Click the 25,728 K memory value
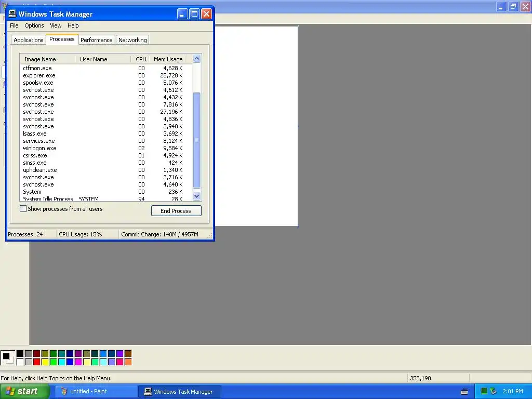This screenshot has width=532, height=399. (x=171, y=75)
